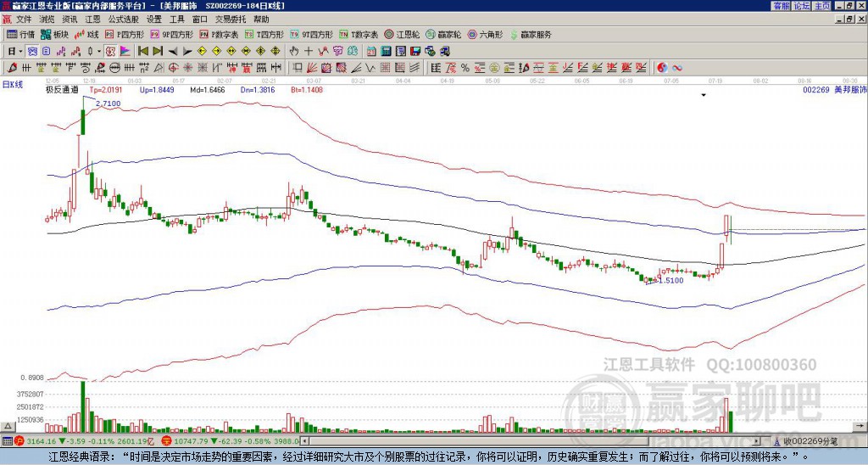Open the 交易委托 menu

231,20
